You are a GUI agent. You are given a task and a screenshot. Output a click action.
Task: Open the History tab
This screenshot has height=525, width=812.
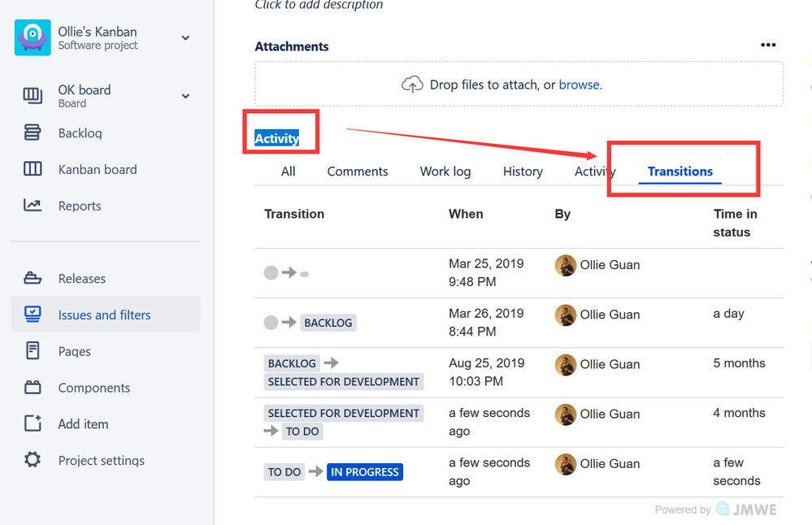click(x=523, y=171)
